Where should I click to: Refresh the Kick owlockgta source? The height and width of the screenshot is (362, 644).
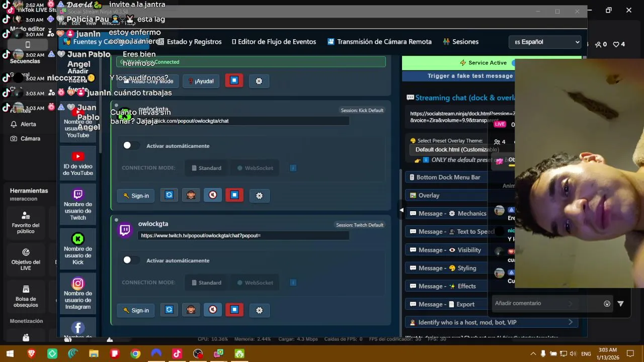click(169, 195)
